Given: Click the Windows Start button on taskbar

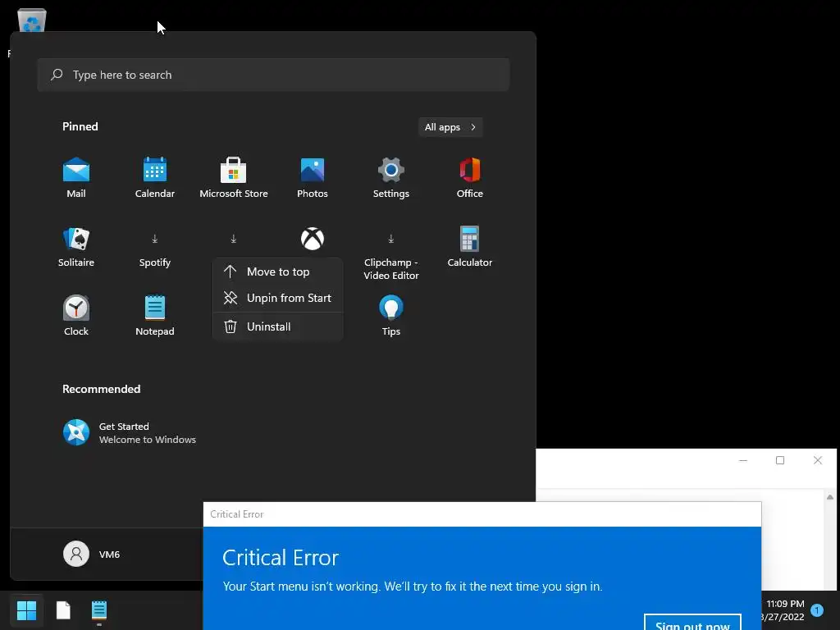Looking at the screenshot, I should 26,610.
